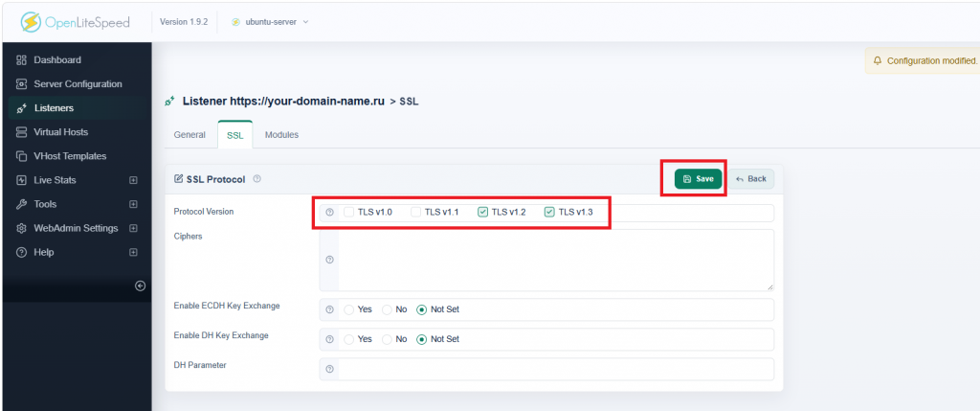Open Dashboard in the sidebar
The width and height of the screenshot is (980, 411).
[x=57, y=60]
